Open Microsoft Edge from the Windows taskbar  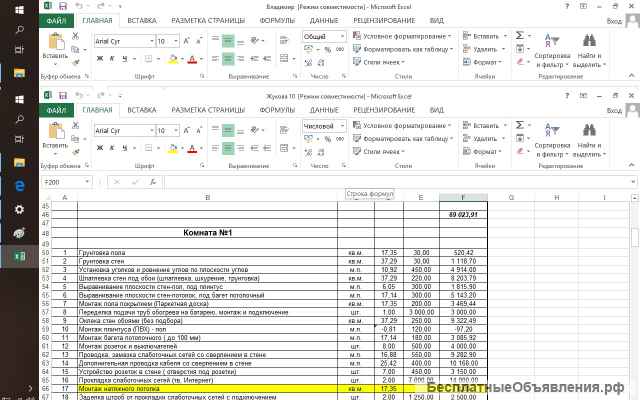[19, 186]
